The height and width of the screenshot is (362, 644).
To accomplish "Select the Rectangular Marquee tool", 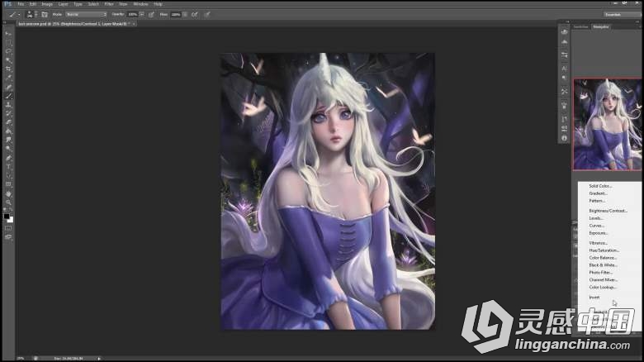I will click(8, 43).
